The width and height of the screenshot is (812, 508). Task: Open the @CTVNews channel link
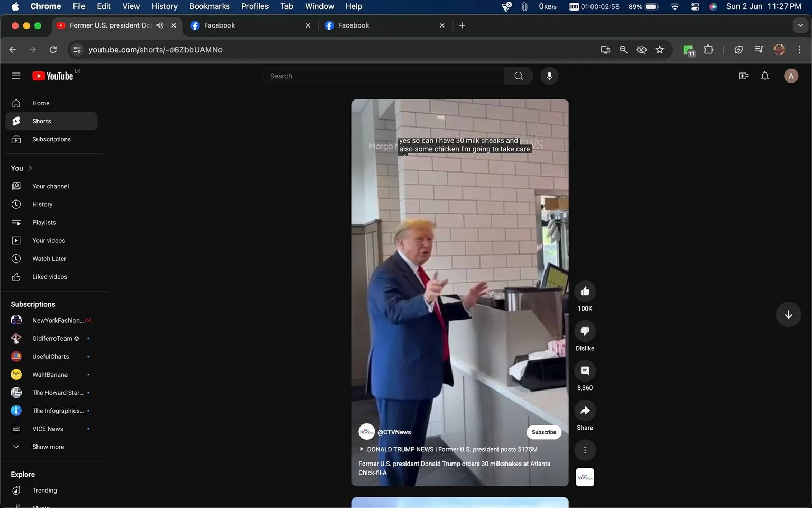pyautogui.click(x=394, y=432)
